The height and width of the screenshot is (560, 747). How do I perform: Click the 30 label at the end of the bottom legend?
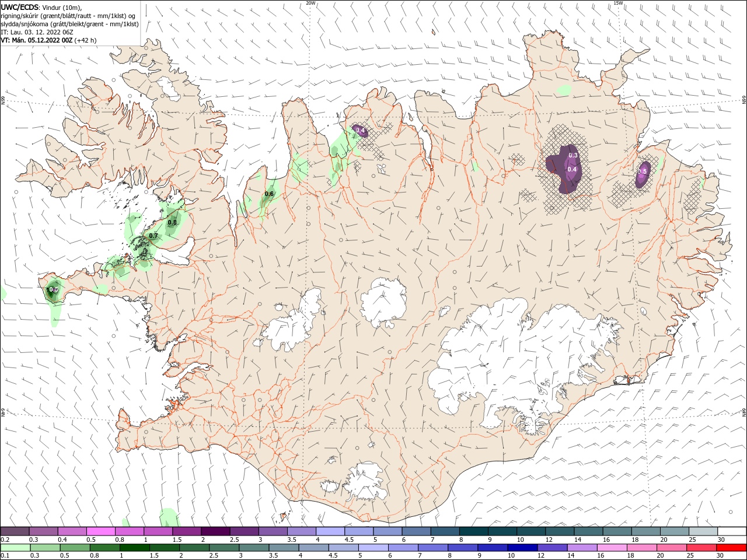click(721, 556)
